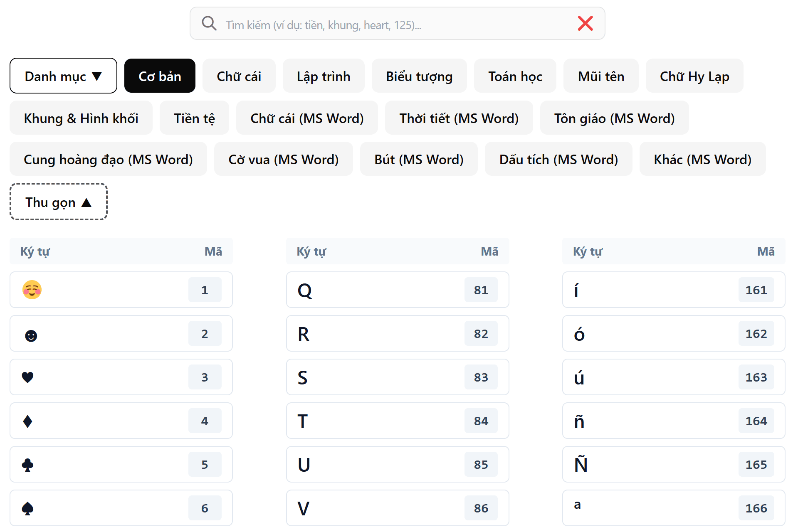The width and height of the screenshot is (798, 532).
Task: Copy code 164 for ñ character
Action: point(756,421)
